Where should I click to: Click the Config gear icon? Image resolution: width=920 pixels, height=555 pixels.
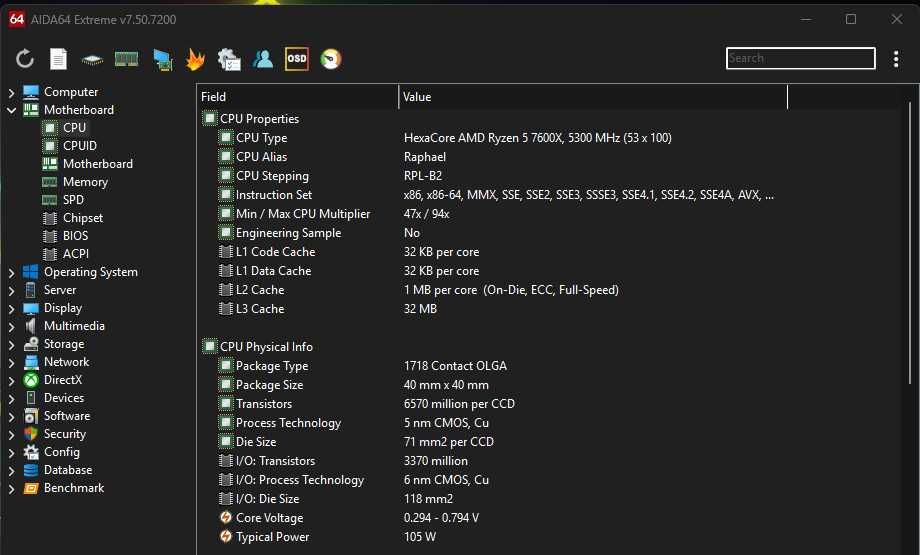click(31, 452)
